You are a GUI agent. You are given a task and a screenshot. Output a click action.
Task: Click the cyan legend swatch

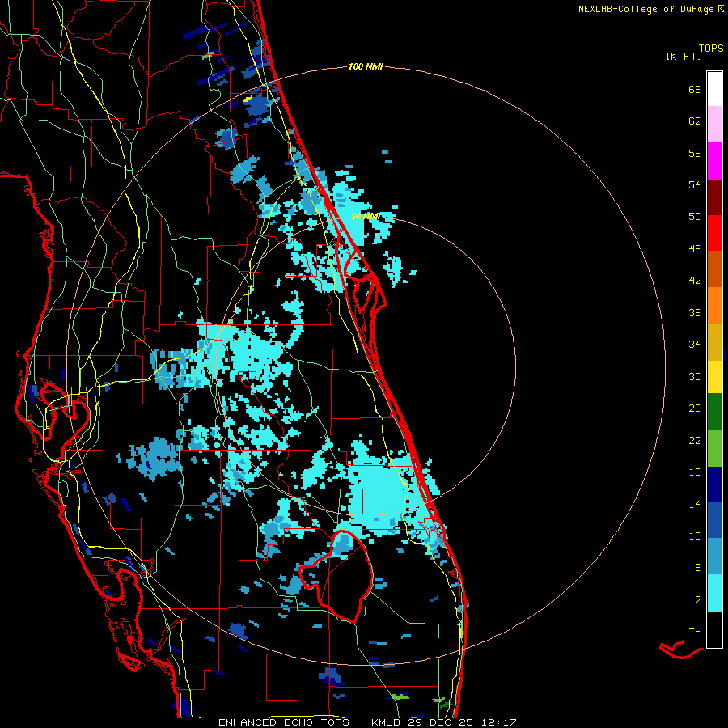click(x=714, y=593)
